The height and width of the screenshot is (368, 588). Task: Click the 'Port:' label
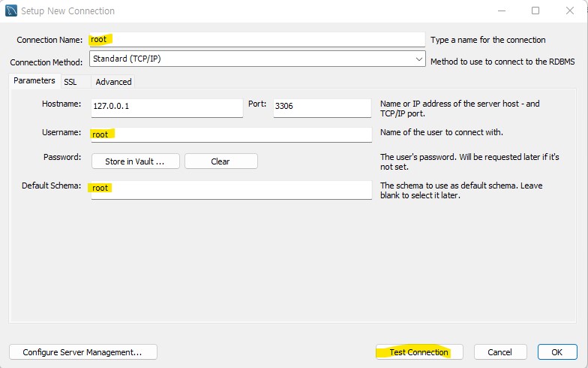pyautogui.click(x=257, y=104)
